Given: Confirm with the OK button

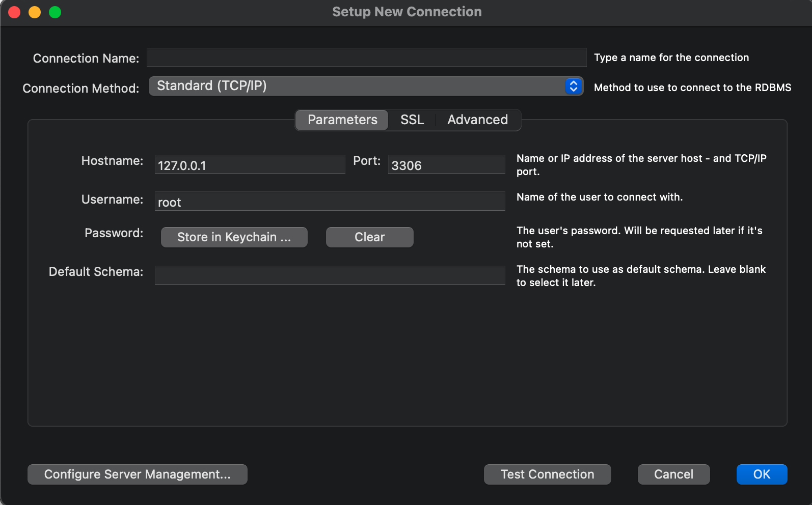Looking at the screenshot, I should point(762,474).
